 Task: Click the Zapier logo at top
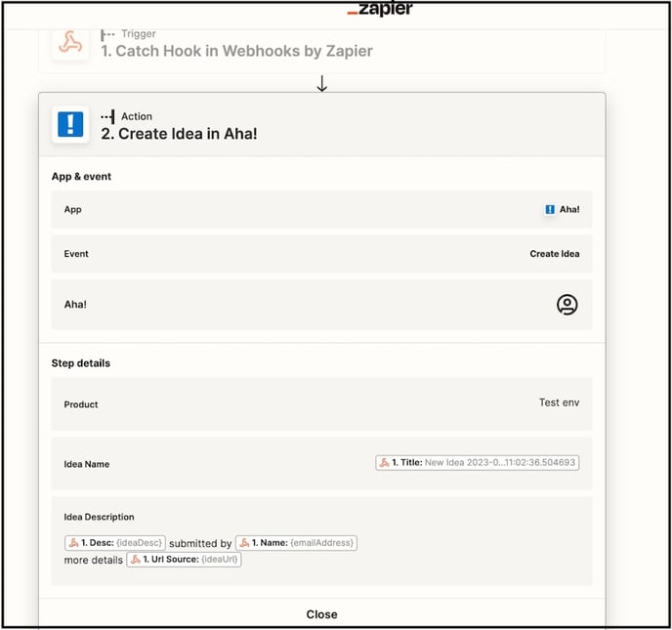[x=380, y=9]
